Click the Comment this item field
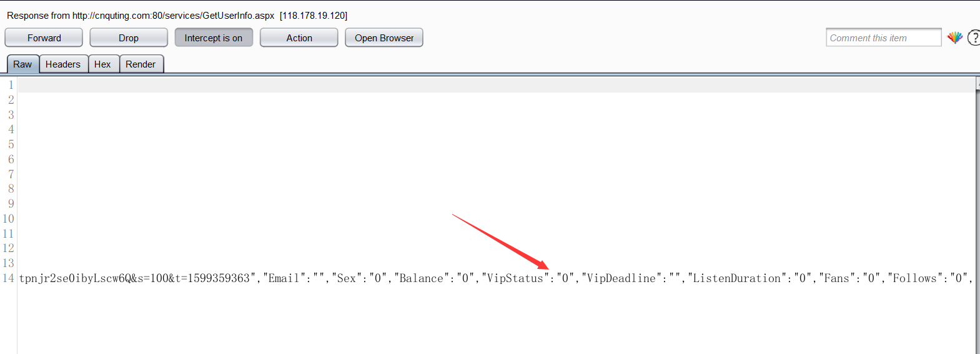 pos(883,38)
